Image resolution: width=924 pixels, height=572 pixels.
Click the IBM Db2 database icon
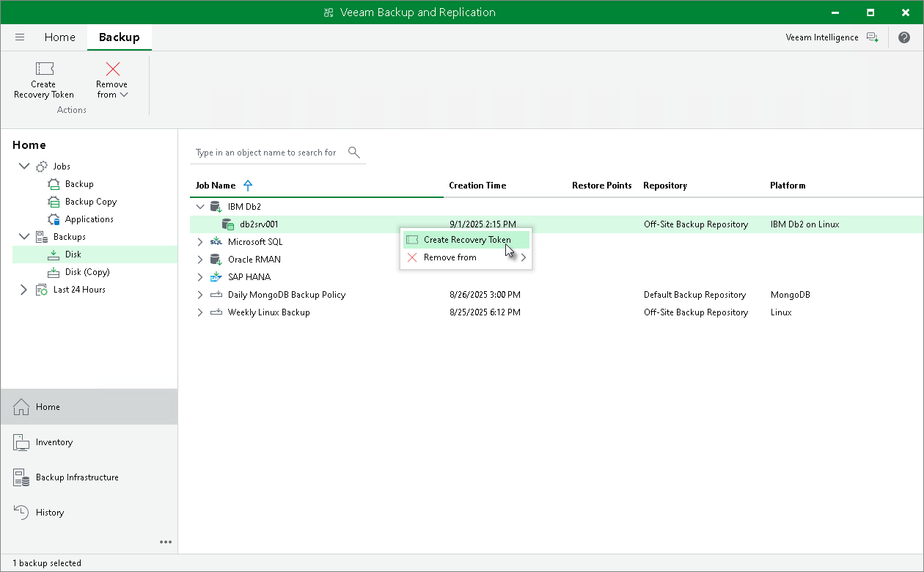(216, 207)
